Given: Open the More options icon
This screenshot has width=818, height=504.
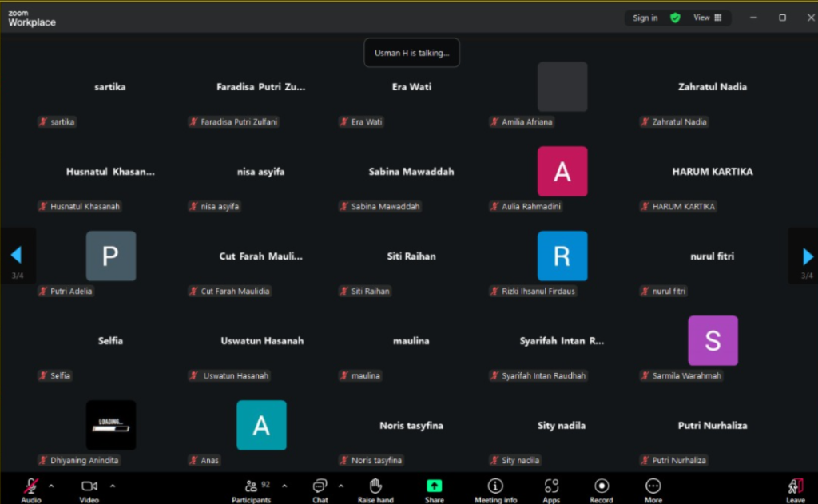Looking at the screenshot, I should point(653,486).
